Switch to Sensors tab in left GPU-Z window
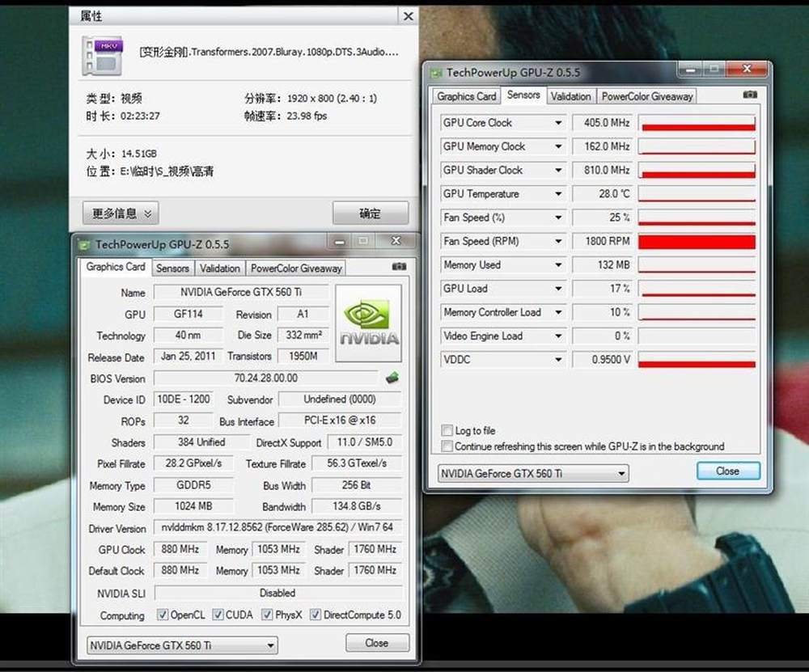The width and height of the screenshot is (809, 672). pyautogui.click(x=172, y=268)
